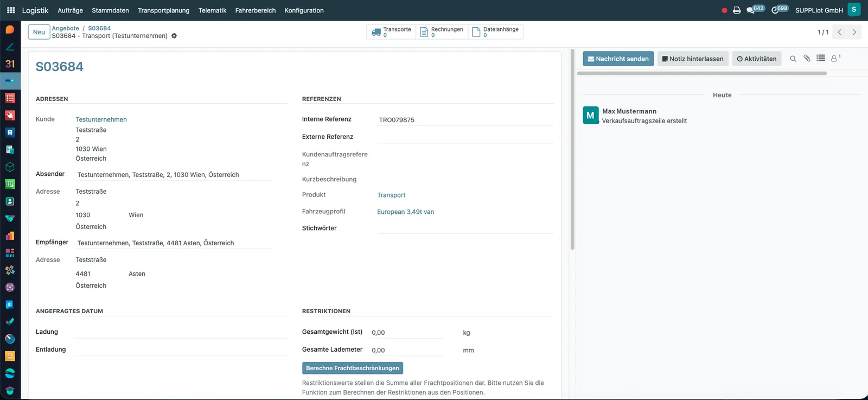
Task: Open the Aufträge menu
Action: [71, 10]
